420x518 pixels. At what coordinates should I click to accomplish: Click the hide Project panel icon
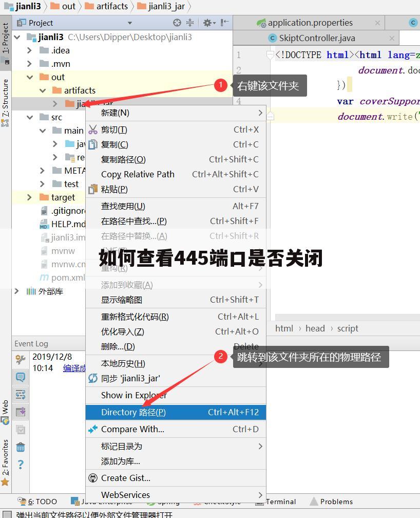coord(224,23)
